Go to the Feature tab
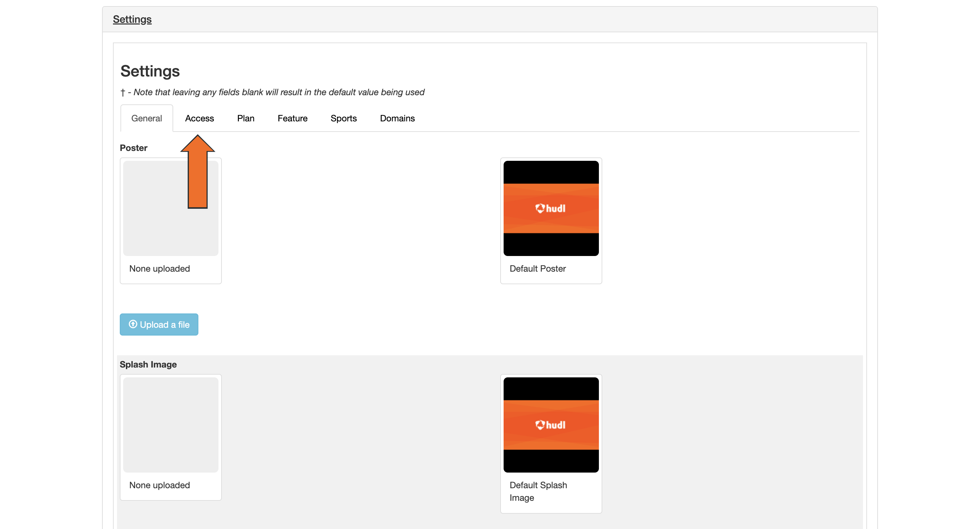The width and height of the screenshot is (980, 529). pyautogui.click(x=292, y=118)
